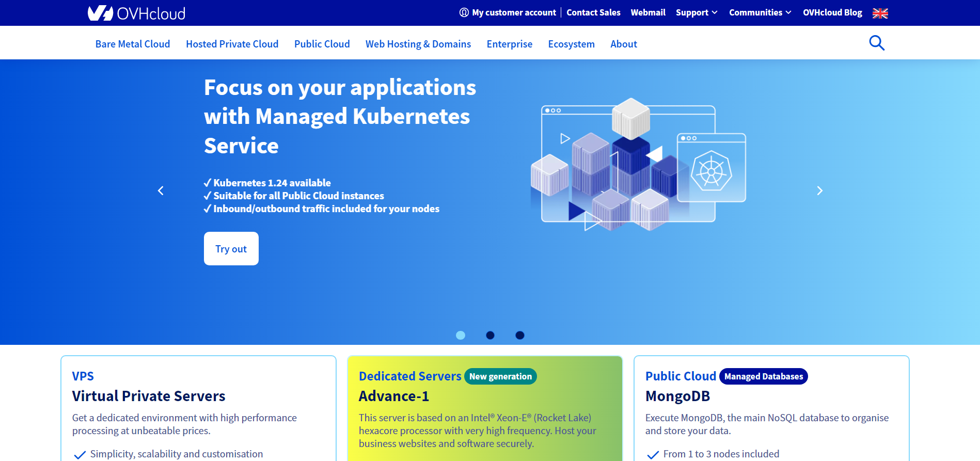Open Hosted Private Cloud menu
Image resolution: width=980 pixels, height=461 pixels.
pos(232,44)
